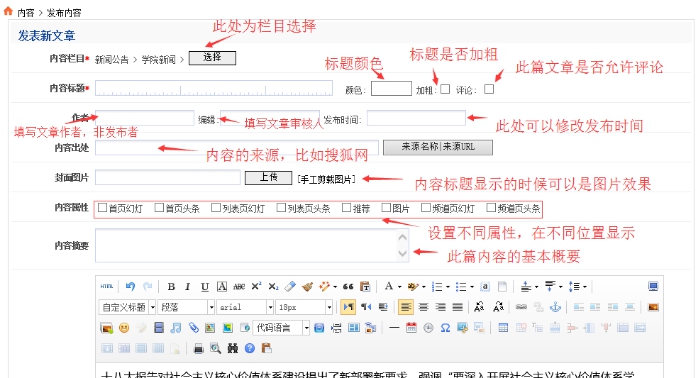Viewport: 698px width, 378px height.
Task: Enable the 加粗 bold title checkbox
Action: click(x=445, y=89)
